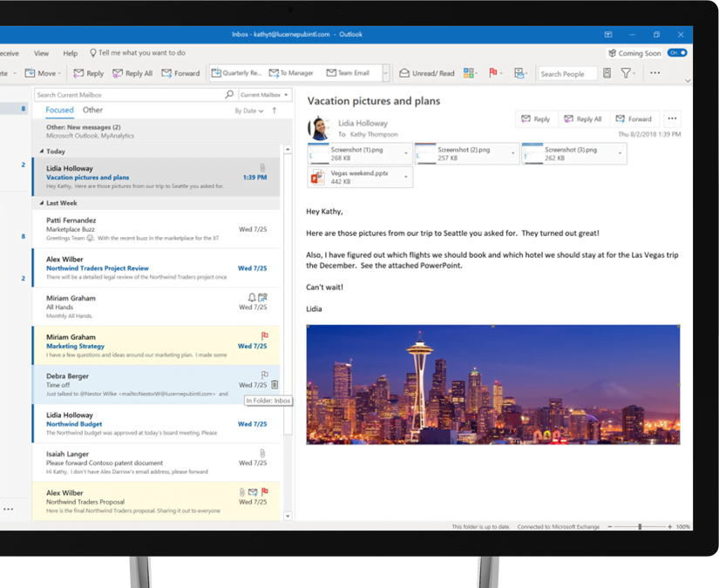This screenshot has height=588, width=719.
Task: Click Tell me what you want to do
Action: pos(142,53)
